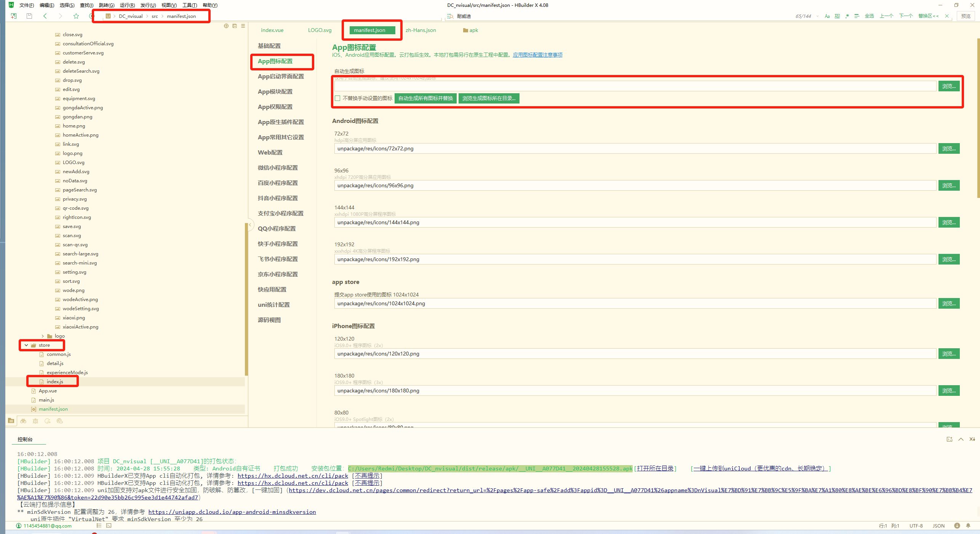Toggle case sensitive Aa search option
The image size is (980, 534).
(x=827, y=16)
